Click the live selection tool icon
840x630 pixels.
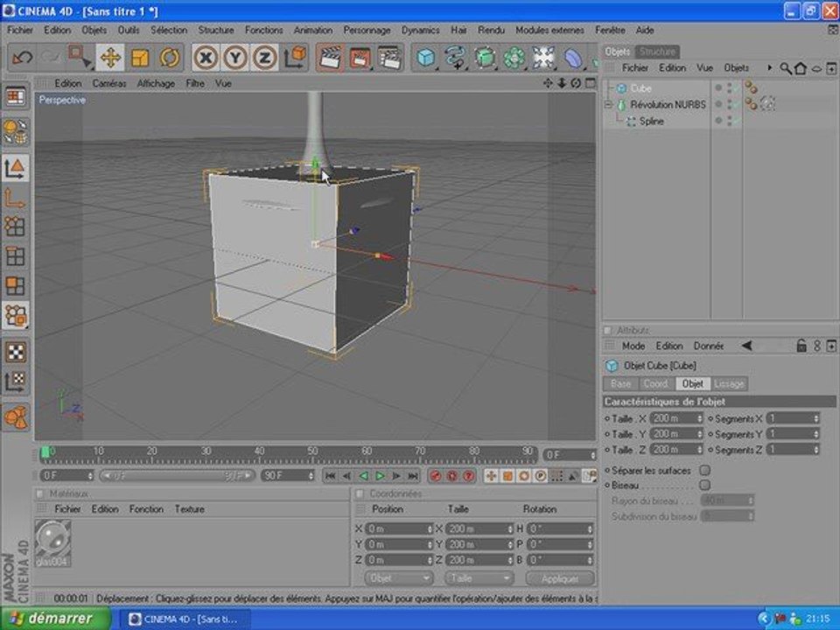80,58
